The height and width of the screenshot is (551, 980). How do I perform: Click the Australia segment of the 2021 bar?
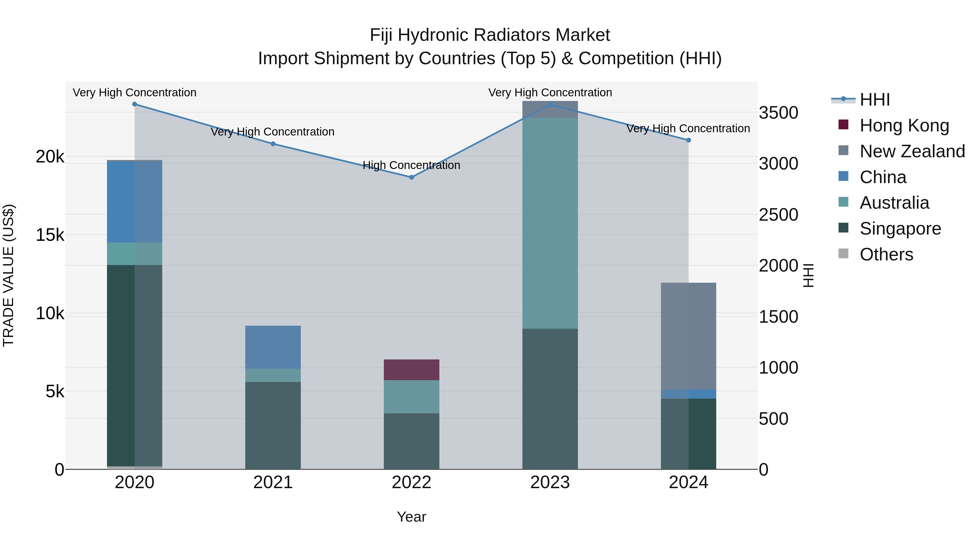click(x=273, y=375)
